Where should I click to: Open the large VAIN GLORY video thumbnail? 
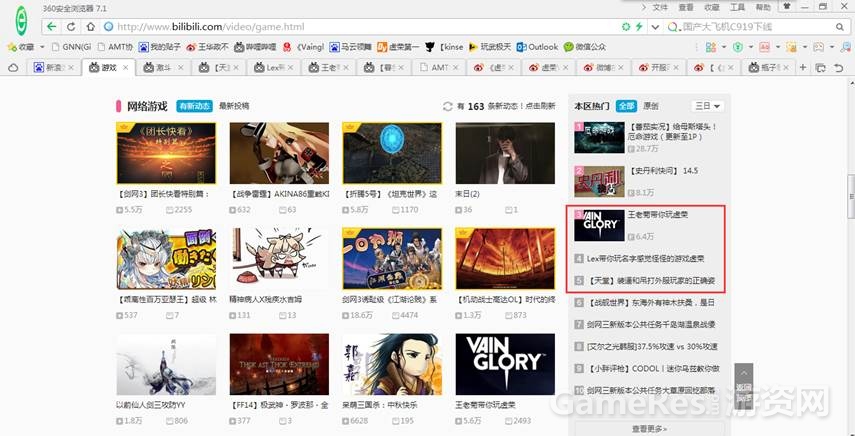[x=505, y=364]
